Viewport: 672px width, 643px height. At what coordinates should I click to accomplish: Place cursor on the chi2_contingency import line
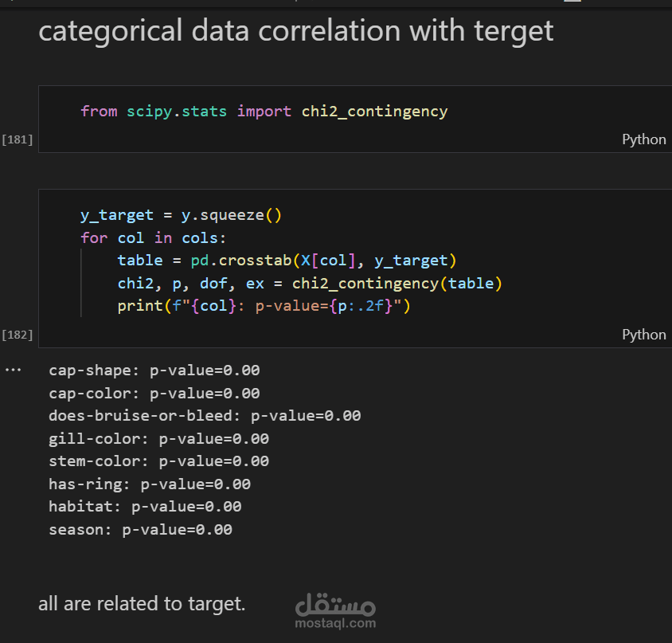tap(264, 112)
